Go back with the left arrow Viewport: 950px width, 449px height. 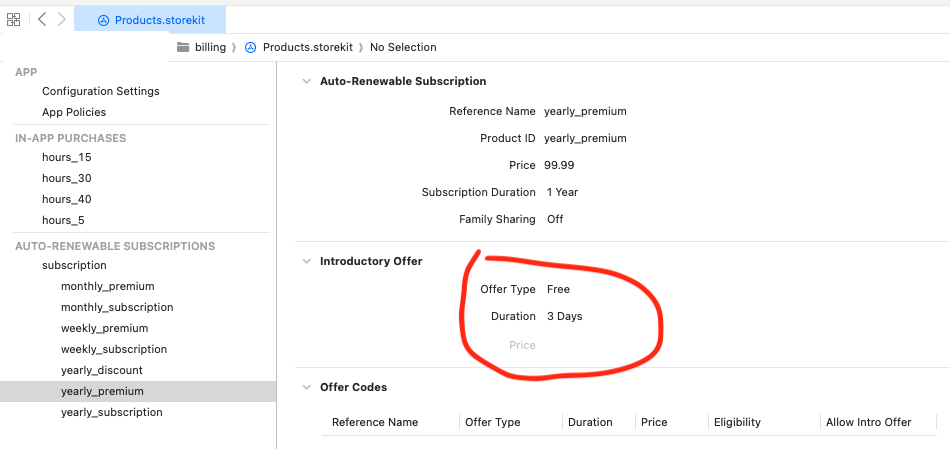pos(42,20)
